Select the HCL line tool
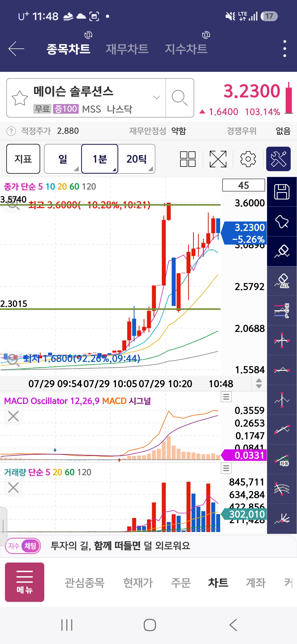Viewport: 297px width, 644px height. pos(282,311)
